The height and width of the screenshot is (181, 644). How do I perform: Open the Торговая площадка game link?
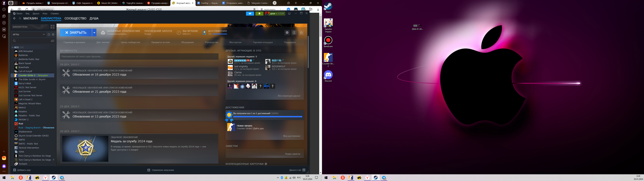[x=263, y=42]
